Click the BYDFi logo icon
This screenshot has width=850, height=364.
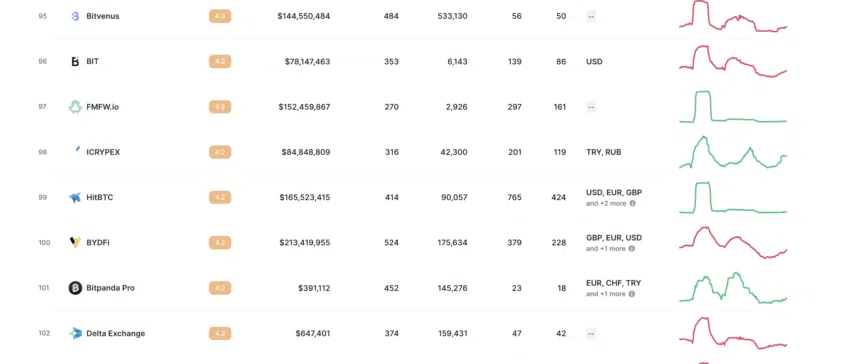[x=75, y=242]
